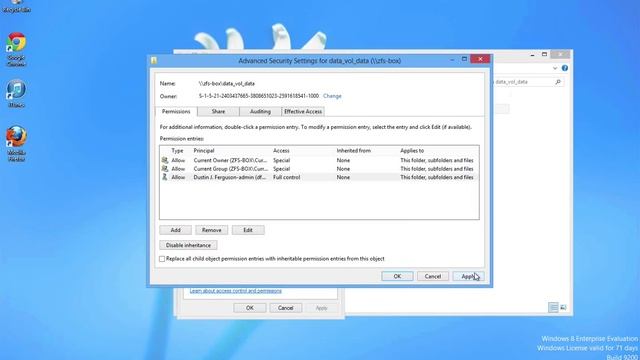Apply changes in Advanced Security dialog
640x360 pixels.
point(469,276)
